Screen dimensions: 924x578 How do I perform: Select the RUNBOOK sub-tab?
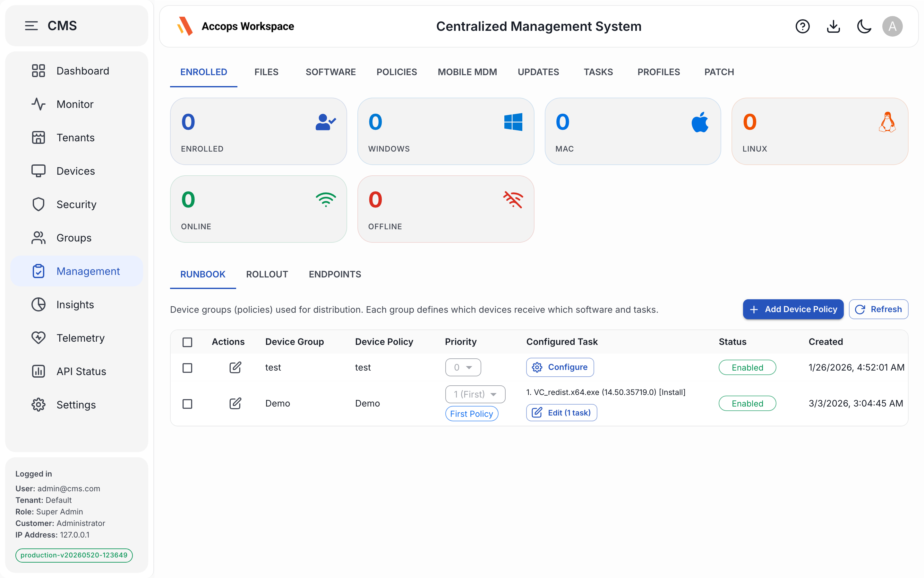tap(203, 274)
